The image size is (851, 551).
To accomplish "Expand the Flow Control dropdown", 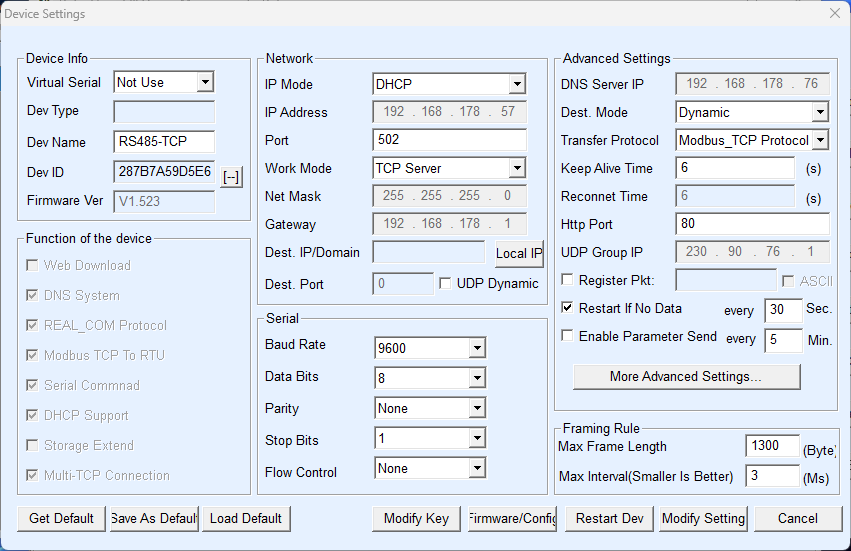I will [477, 468].
